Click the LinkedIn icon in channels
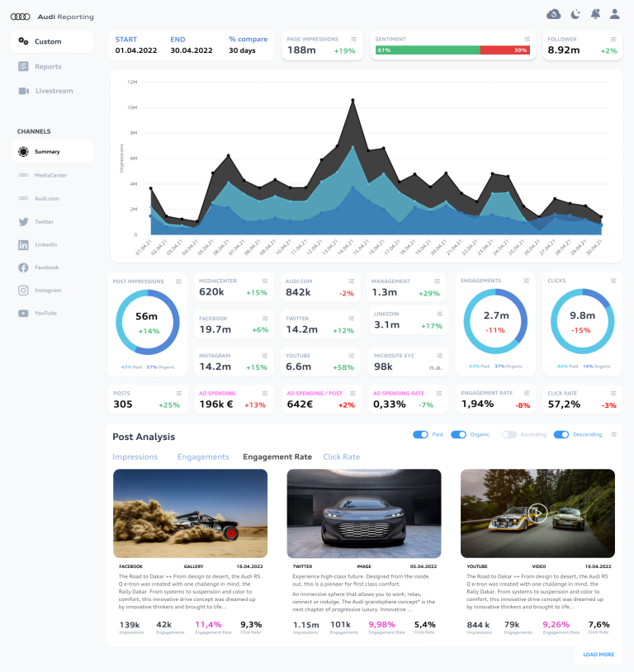The height and width of the screenshot is (672, 634). click(x=23, y=244)
